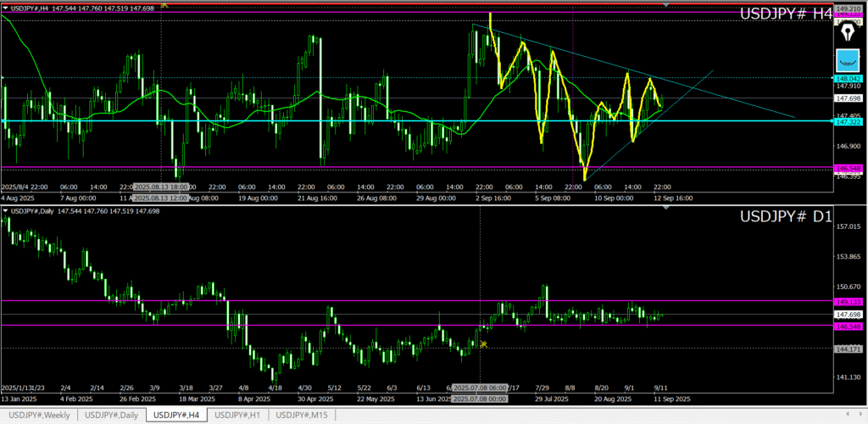Select the magenta 146.548 line on H4 chart
868x424 pixels.
[x=415, y=167]
